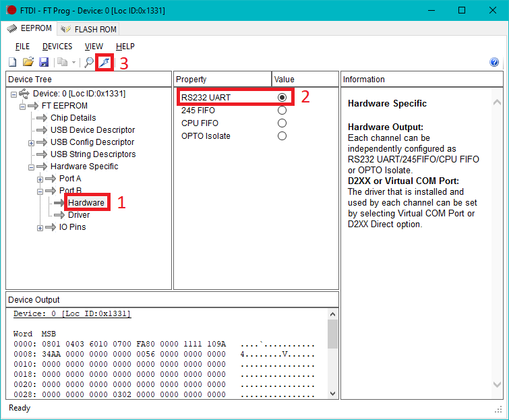Select Driver under Port B

pyautogui.click(x=79, y=215)
